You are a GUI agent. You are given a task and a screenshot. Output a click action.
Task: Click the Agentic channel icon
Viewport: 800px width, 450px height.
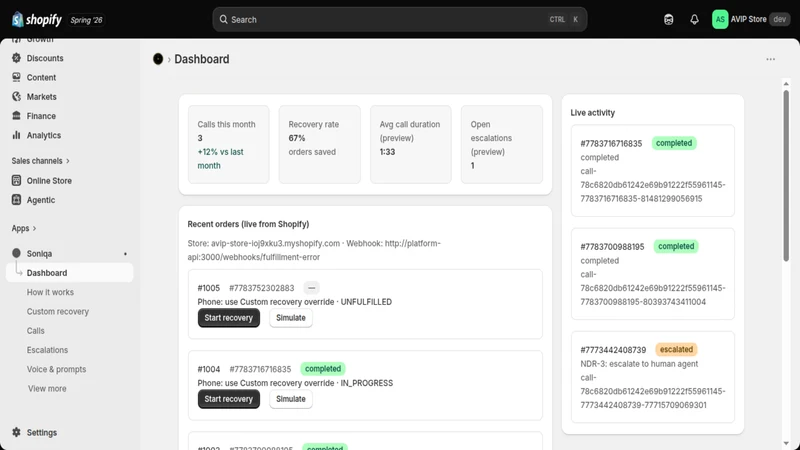[16, 199]
